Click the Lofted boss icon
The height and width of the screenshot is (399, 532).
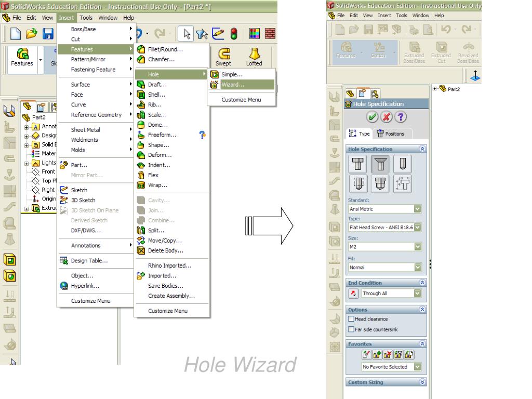[254, 57]
